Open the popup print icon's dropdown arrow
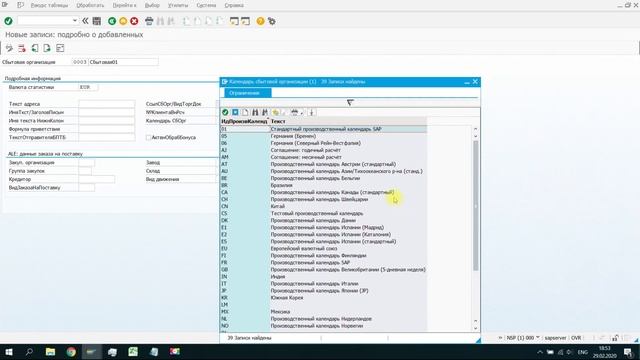 pos(301,113)
